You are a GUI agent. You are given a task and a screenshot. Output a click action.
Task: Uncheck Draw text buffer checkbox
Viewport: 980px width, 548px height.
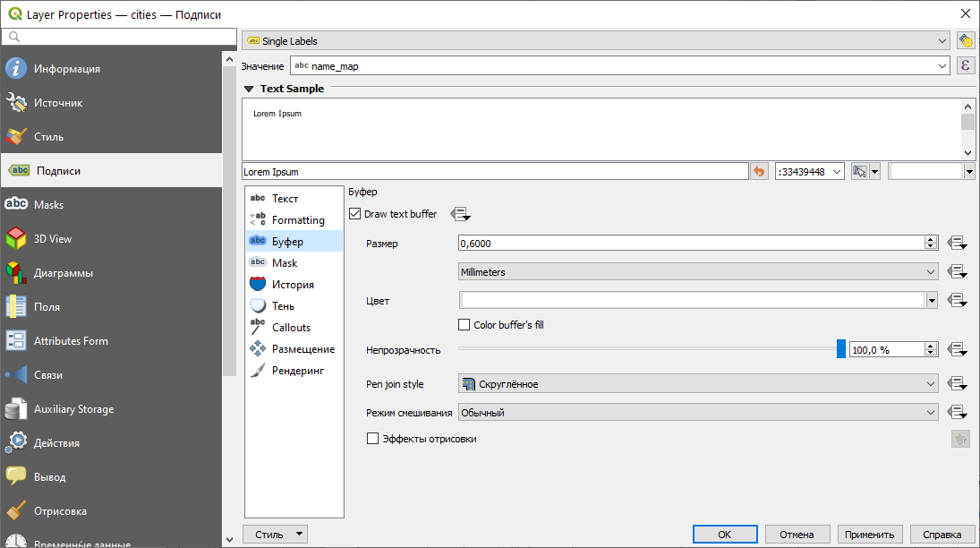tap(355, 214)
